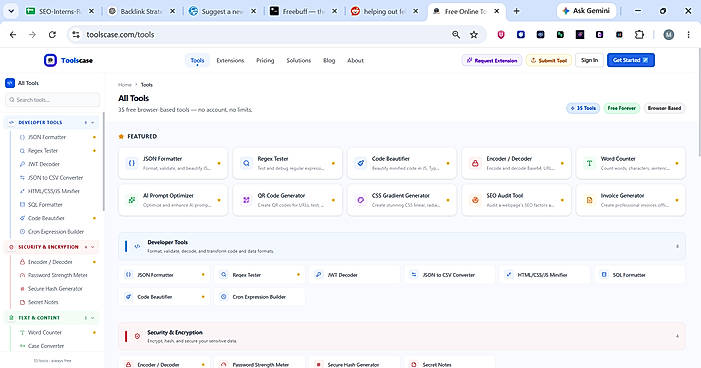Open the About nav menu item
The width and height of the screenshot is (701, 368).
(355, 60)
